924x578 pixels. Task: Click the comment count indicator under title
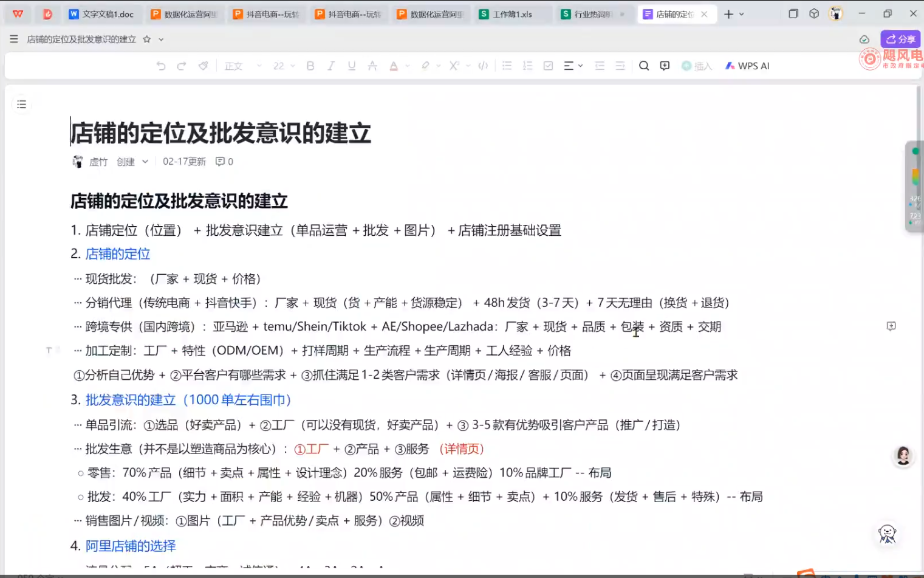224,162
